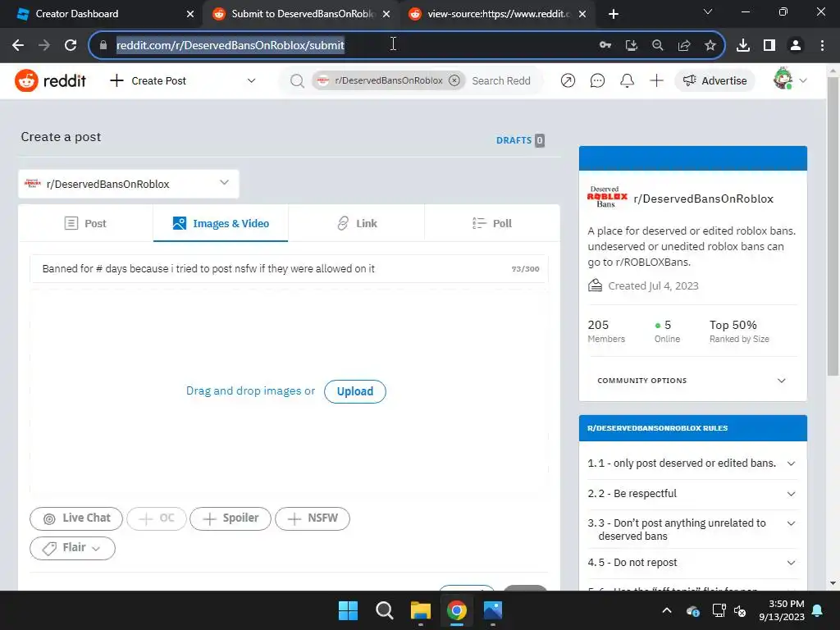840x630 pixels.
Task: Click the Upload button
Action: [x=354, y=391]
